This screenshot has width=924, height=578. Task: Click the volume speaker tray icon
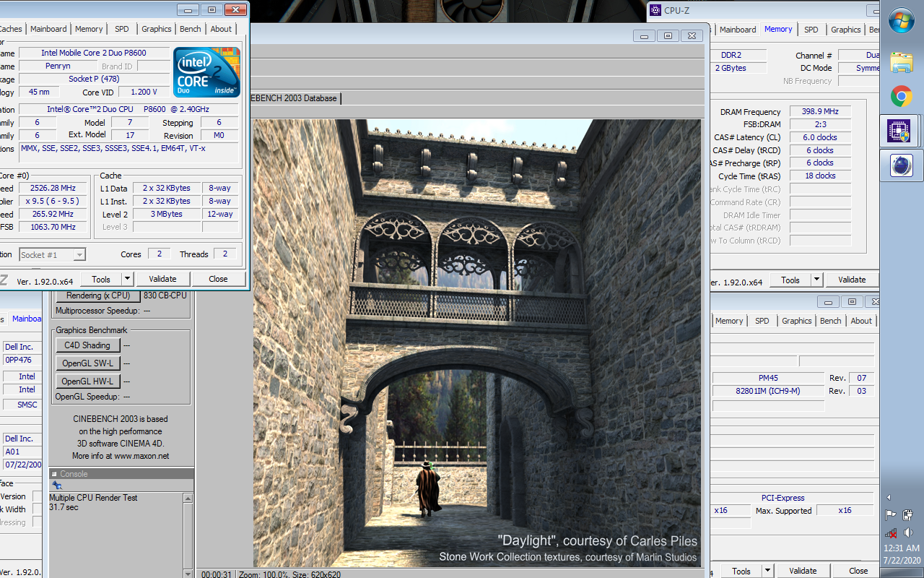(907, 533)
